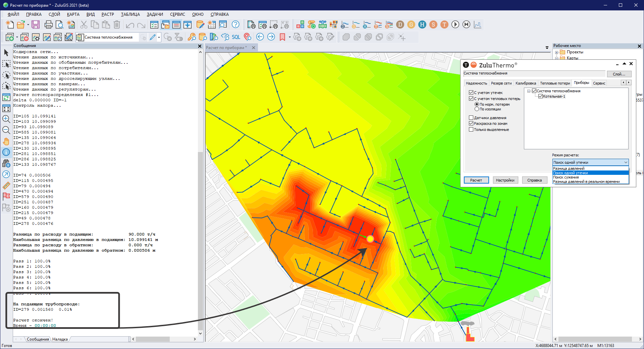Click the Настройки button
644x349 pixels.
[x=505, y=180]
